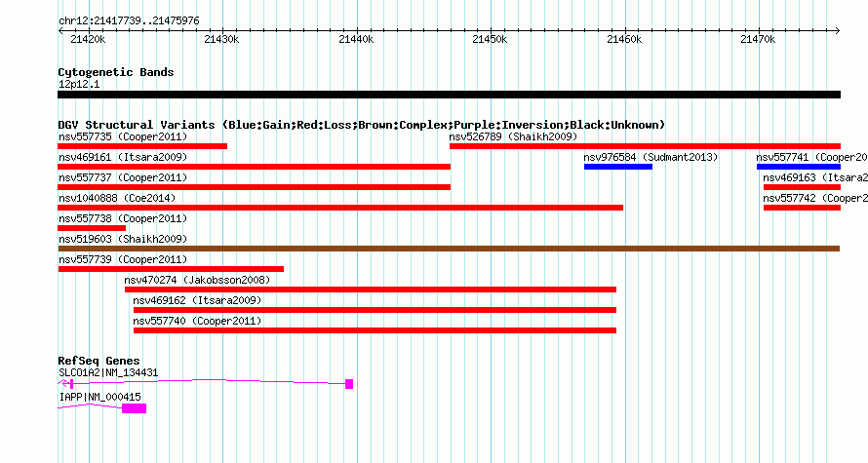Click the DGV Structural Variants track title
Viewport: 868px width, 463px height.
click(361, 125)
